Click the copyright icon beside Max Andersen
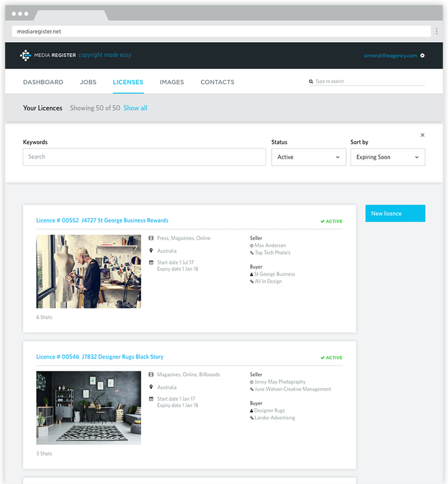This screenshot has width=448, height=484. pyautogui.click(x=252, y=245)
